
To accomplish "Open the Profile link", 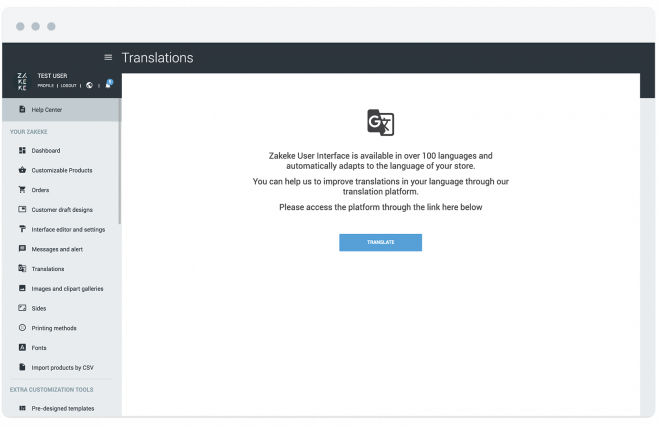I will pyautogui.click(x=45, y=85).
